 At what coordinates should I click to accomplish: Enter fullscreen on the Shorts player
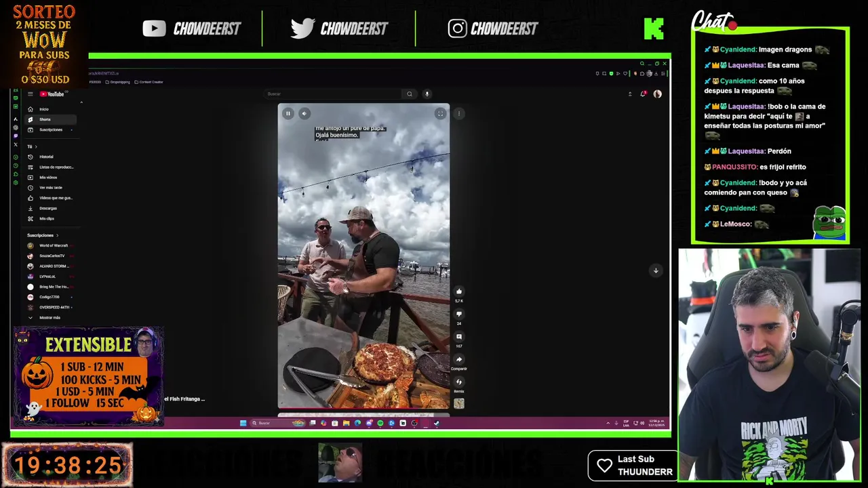[x=440, y=114]
